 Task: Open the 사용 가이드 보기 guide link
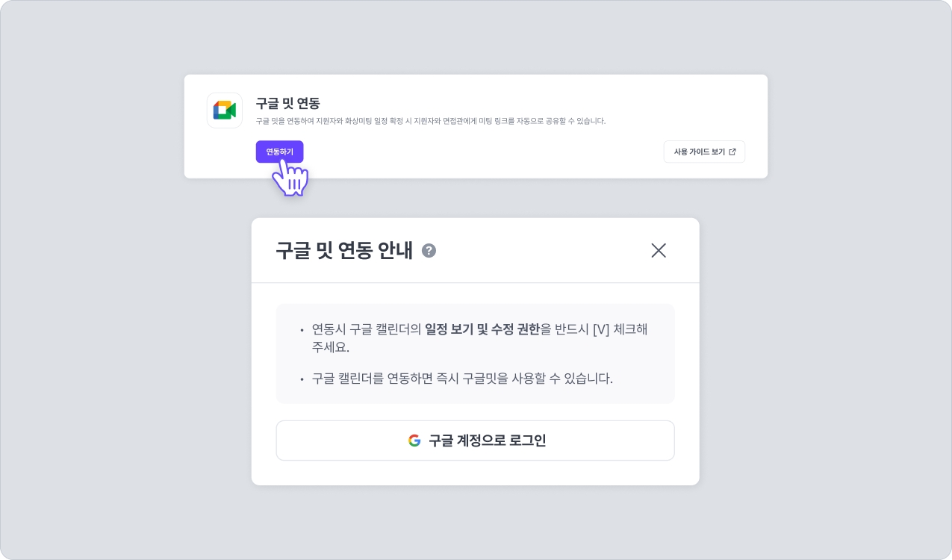(699, 152)
